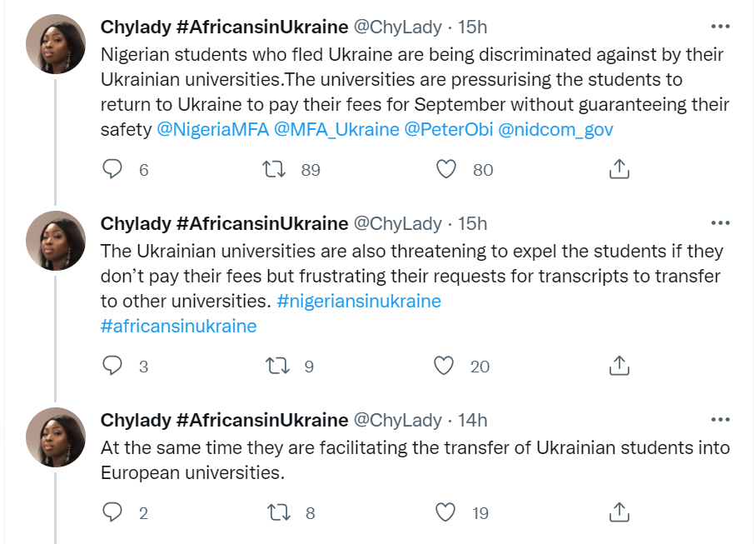
Task: Reply to the tweet about European universities
Action: click(112, 513)
